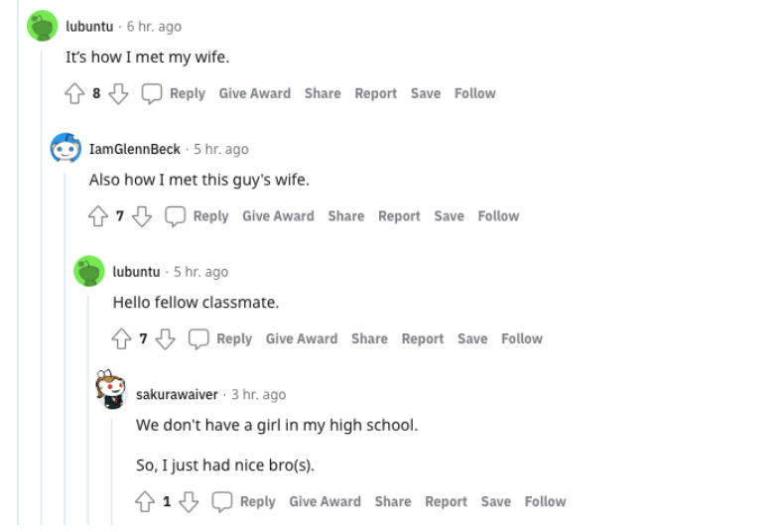Downvote IamGlennBeck's comment
784x532 pixels.
(x=141, y=216)
